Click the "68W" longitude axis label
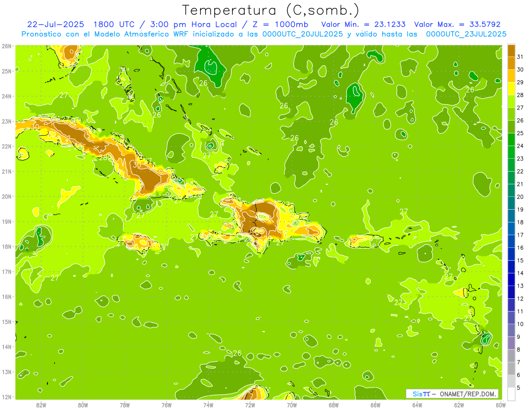The width and height of the screenshot is (532, 411). [x=333, y=405]
